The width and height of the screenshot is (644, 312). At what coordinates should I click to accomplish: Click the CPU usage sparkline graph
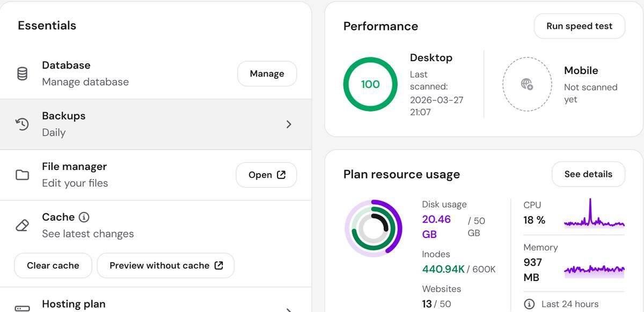coord(594,213)
